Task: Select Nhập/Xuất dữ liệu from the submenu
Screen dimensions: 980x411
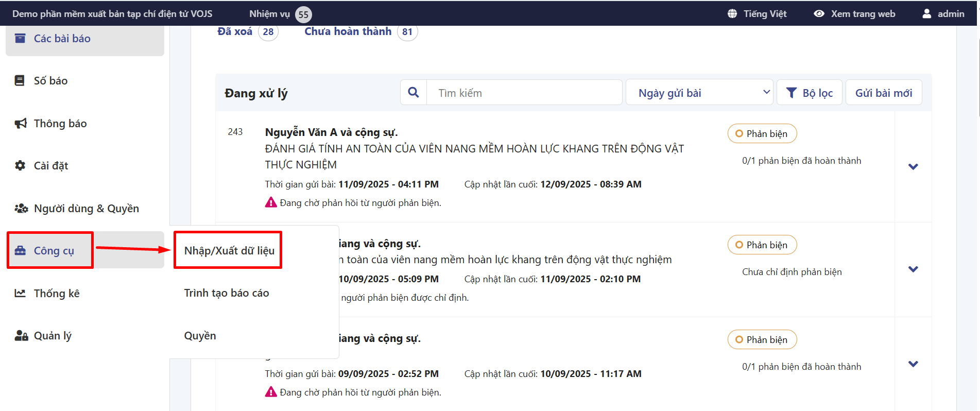Action: pyautogui.click(x=229, y=251)
